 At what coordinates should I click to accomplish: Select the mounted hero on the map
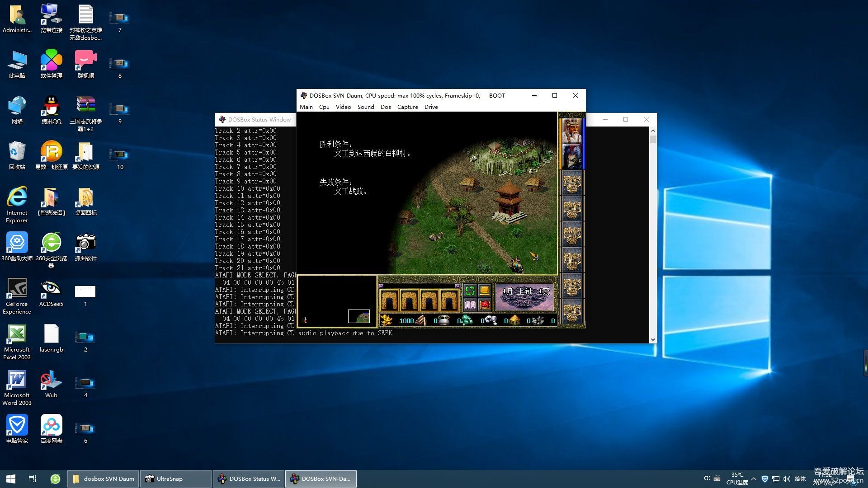[516, 264]
